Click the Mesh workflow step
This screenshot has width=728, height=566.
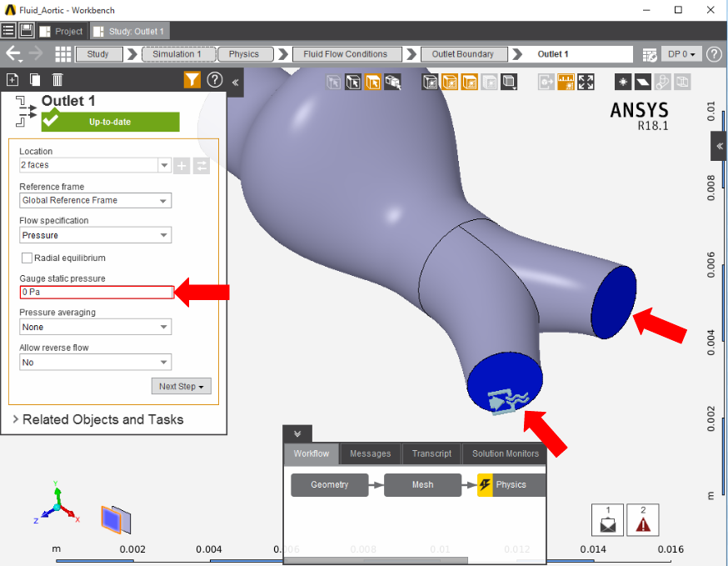(422, 484)
